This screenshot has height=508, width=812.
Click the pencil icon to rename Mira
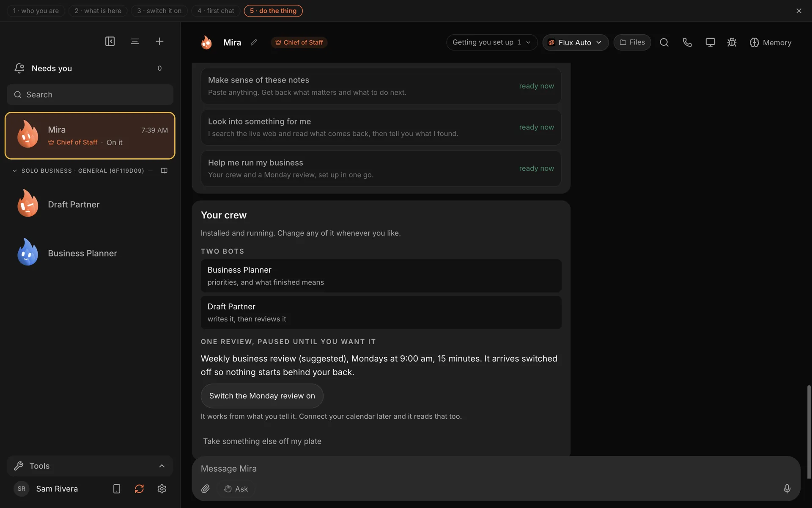pyautogui.click(x=254, y=42)
